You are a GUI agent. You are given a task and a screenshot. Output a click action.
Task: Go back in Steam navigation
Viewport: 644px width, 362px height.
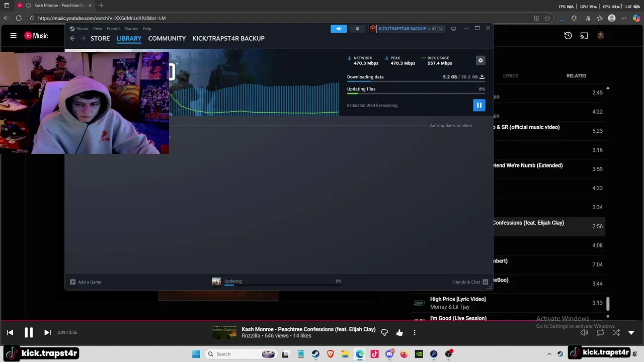click(x=72, y=38)
